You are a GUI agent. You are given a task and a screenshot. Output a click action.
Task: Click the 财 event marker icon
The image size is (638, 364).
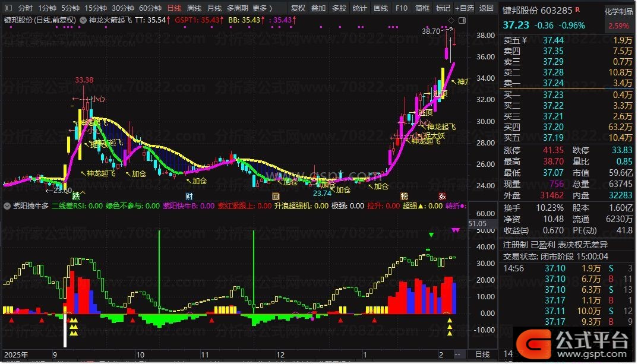point(189,196)
